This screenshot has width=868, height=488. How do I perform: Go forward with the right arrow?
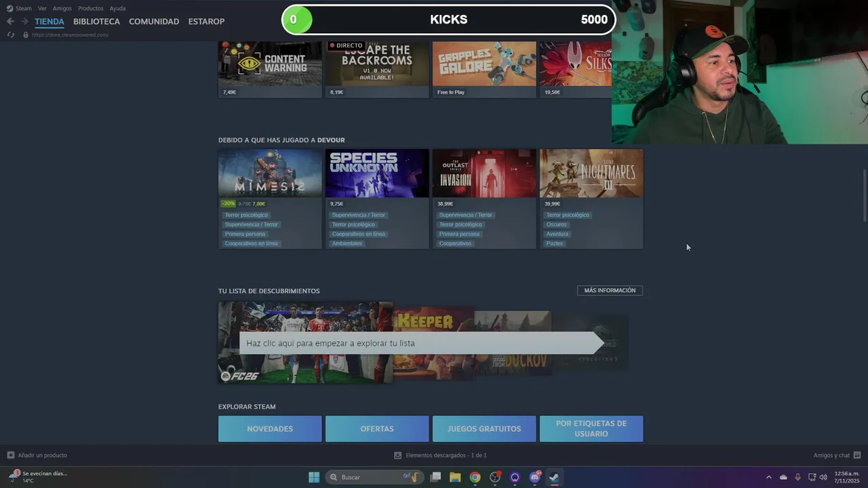24,22
